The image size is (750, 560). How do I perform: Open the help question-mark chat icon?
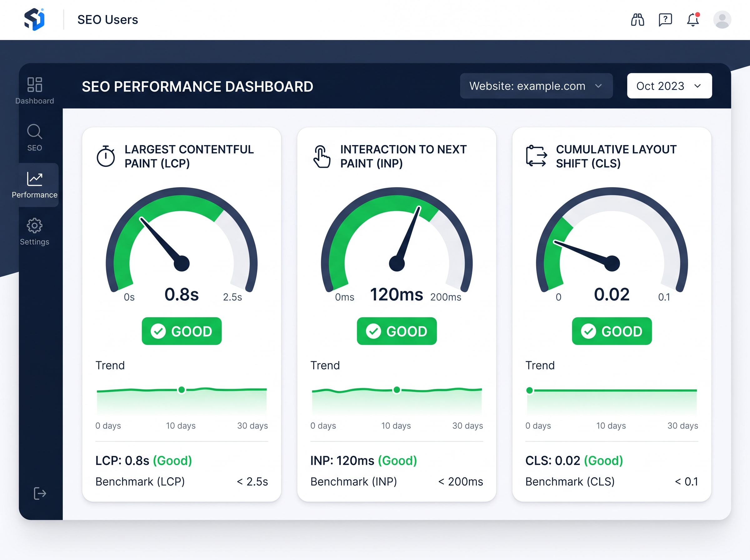click(x=665, y=20)
